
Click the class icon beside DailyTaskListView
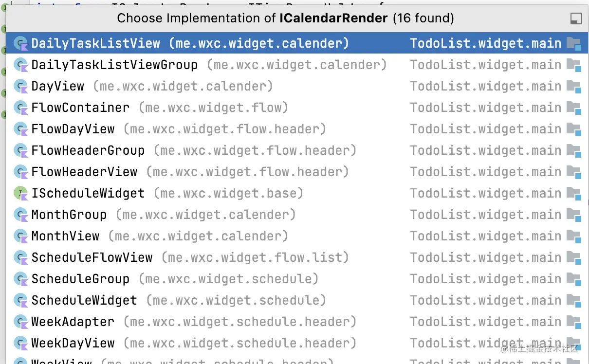pos(20,43)
